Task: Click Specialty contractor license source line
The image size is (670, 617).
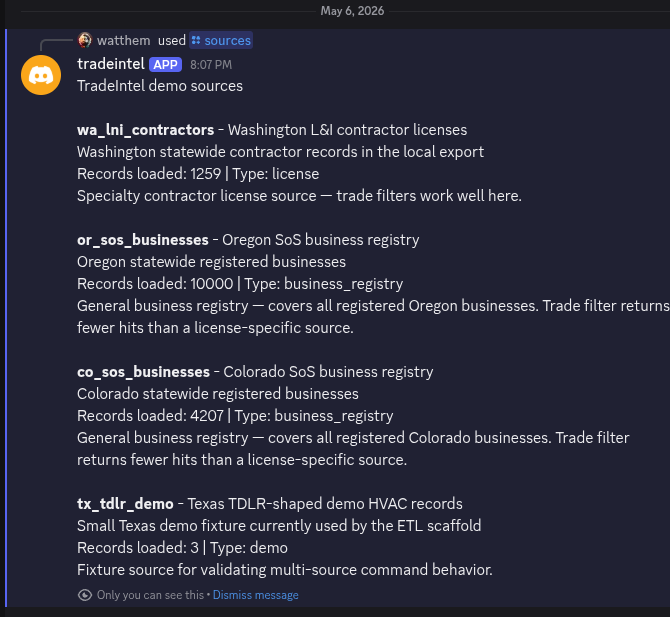Action: pyautogui.click(x=299, y=196)
